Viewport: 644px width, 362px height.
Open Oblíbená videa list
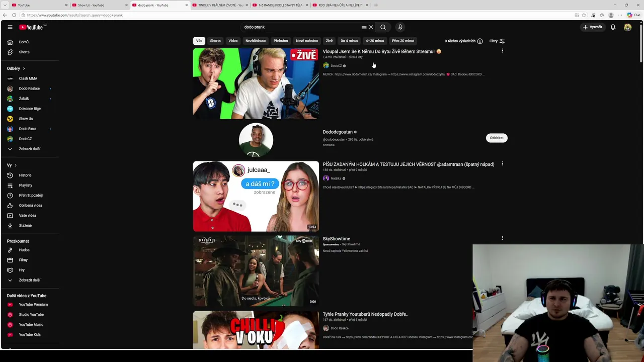pyautogui.click(x=30, y=206)
